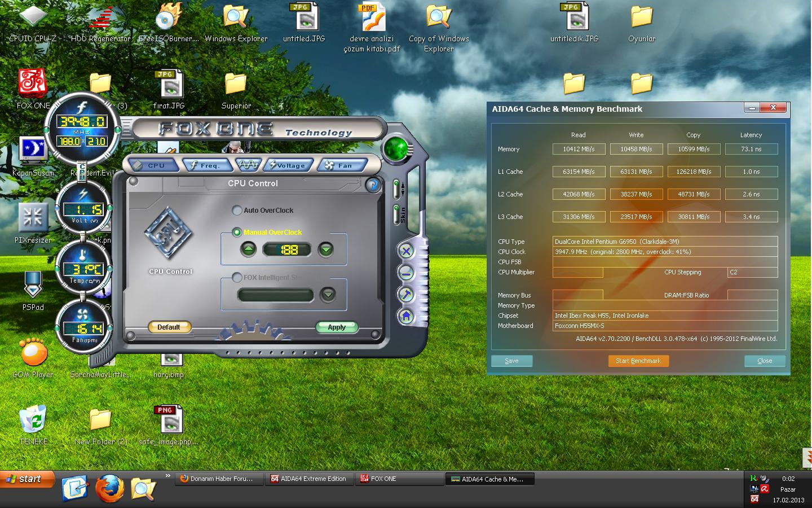812x508 pixels.
Task: Switch to AIDA64 Extreme Edition taskbar item
Action: [310, 479]
